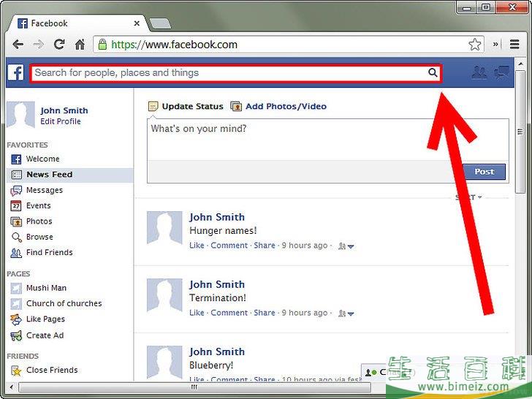Image resolution: width=532 pixels, height=399 pixels.
Task: Open messages icon in blue header
Action: pyautogui.click(x=502, y=72)
